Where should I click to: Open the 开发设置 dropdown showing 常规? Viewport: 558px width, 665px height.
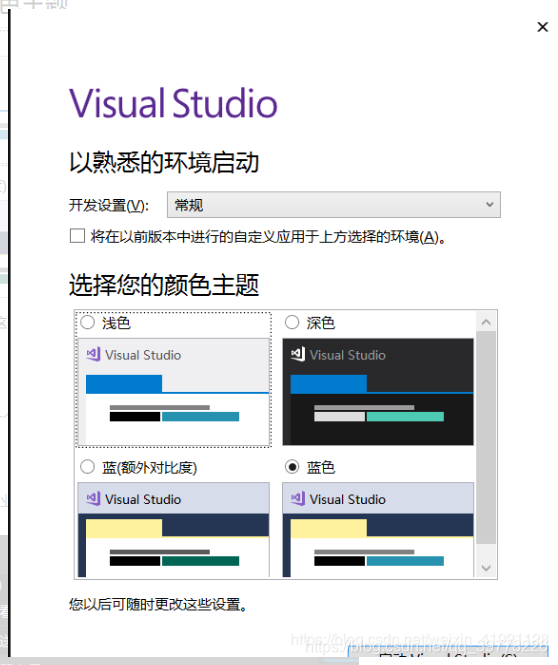[x=334, y=205]
